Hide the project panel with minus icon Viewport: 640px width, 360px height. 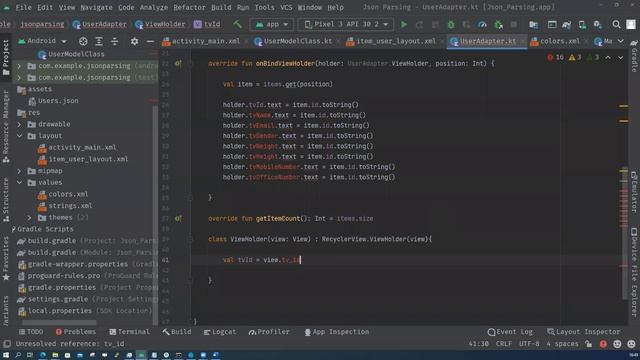(150, 41)
